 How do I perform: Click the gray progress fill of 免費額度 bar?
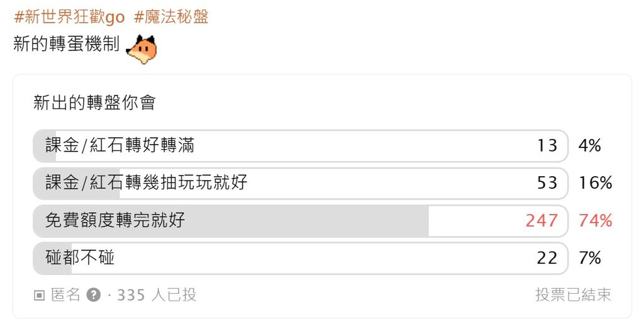click(231, 221)
